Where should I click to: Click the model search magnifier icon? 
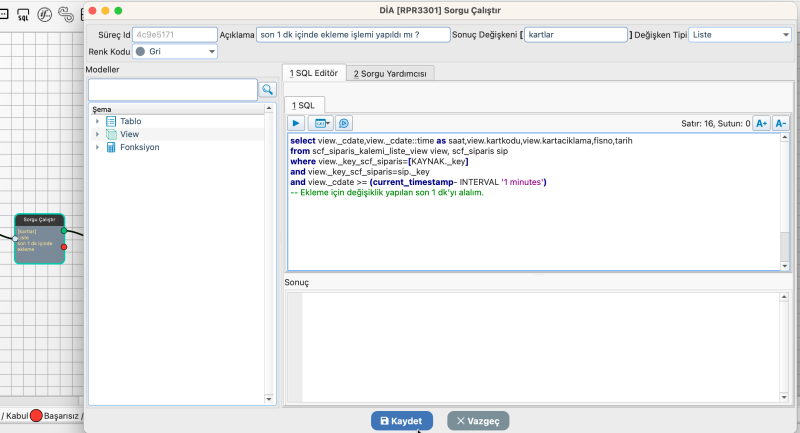click(x=268, y=90)
